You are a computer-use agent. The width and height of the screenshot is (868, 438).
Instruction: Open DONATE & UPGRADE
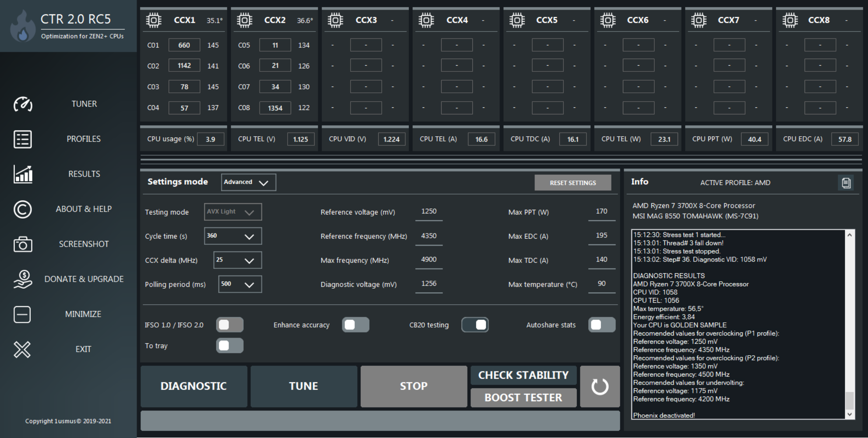[84, 279]
